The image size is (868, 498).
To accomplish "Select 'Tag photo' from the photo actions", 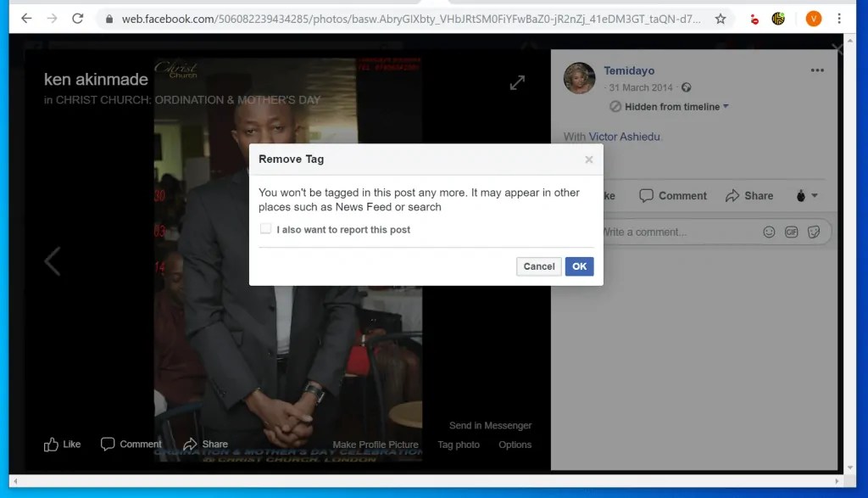I will pos(459,444).
